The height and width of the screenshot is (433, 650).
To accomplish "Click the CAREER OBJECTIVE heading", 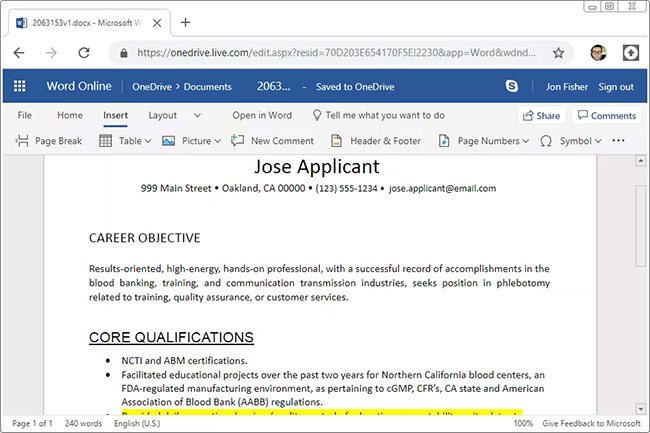I will pos(145,238).
